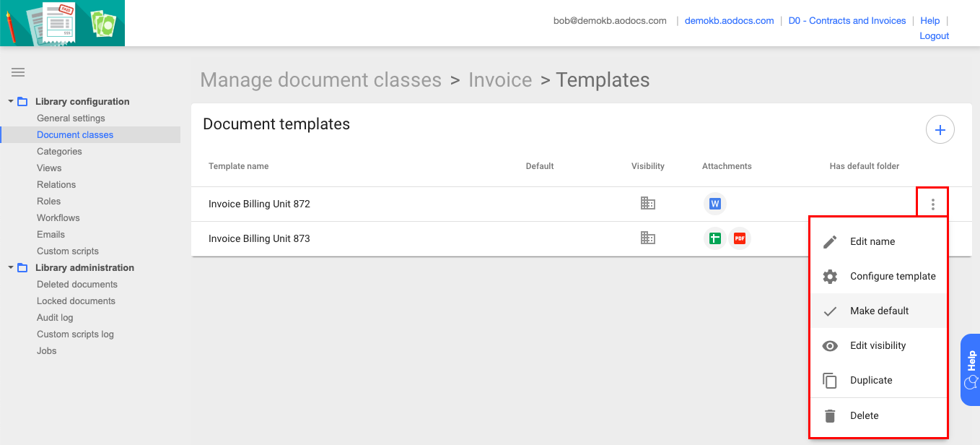Select the pencil icon next to Edit name
980x445 pixels.
(x=830, y=241)
